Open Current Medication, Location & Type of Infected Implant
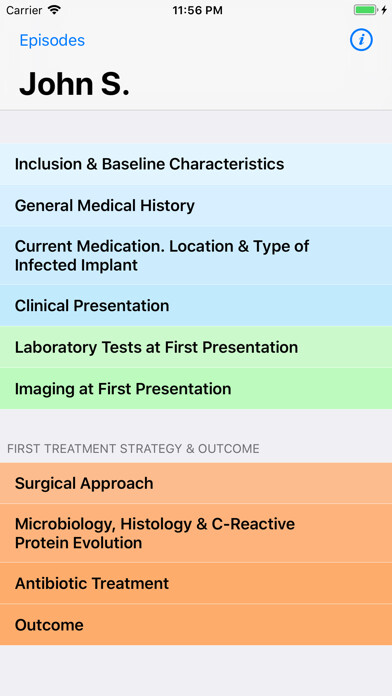 coord(196,256)
